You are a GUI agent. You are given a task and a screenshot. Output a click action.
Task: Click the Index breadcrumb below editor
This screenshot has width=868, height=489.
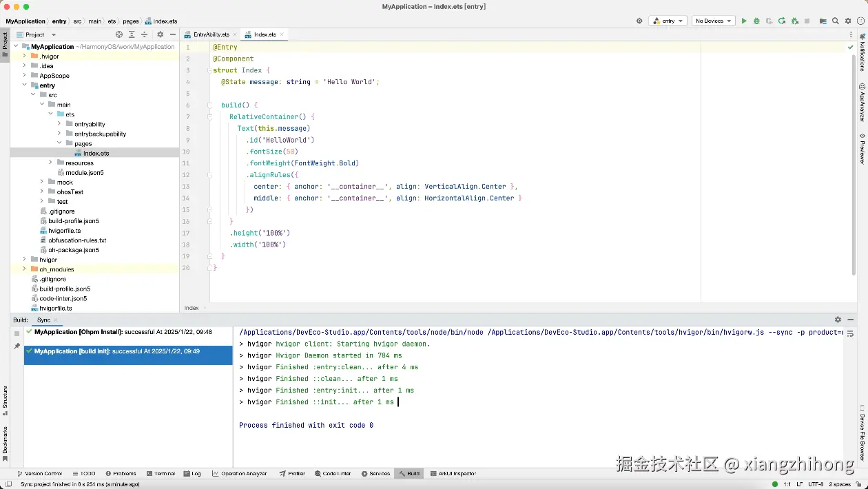point(192,308)
